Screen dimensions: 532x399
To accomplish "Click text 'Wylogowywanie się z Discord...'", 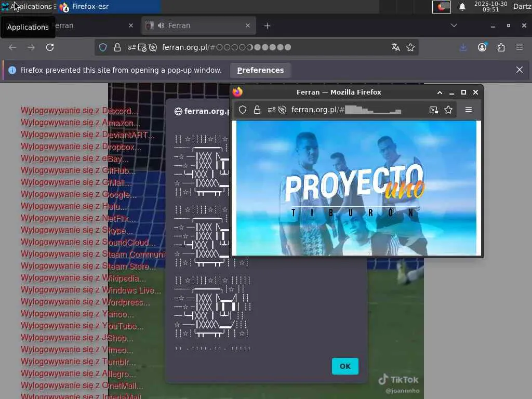I will pyautogui.click(x=79, y=111).
